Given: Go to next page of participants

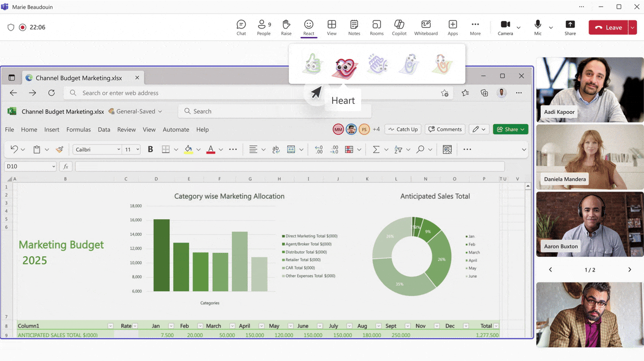Looking at the screenshot, I should coord(629,270).
